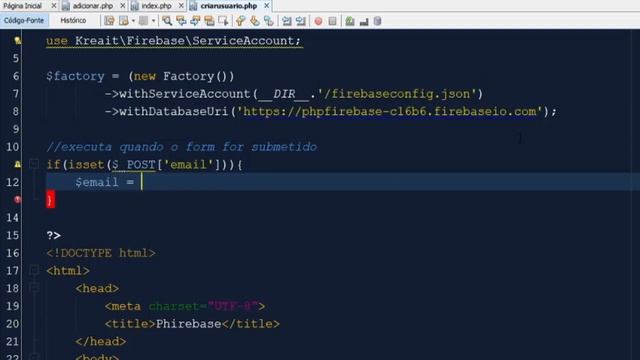Open the Página Inicial tab

coord(23,6)
